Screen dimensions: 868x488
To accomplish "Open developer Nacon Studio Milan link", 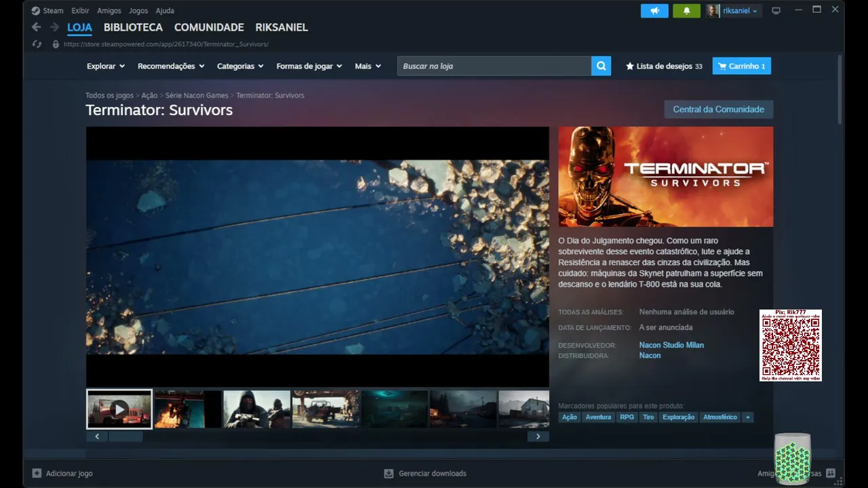I will point(671,345).
